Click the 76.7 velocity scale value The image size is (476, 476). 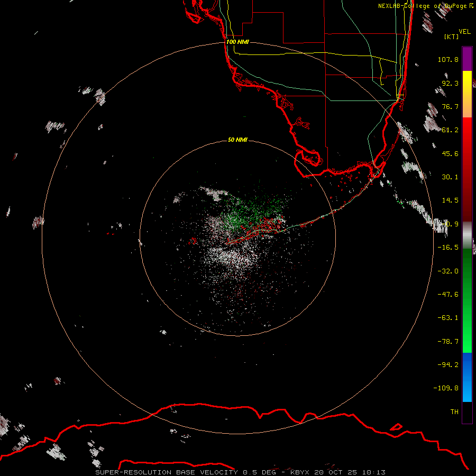450,106
